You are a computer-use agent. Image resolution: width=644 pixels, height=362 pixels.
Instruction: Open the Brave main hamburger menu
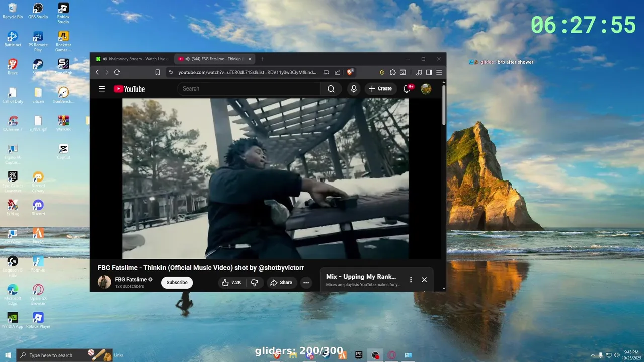439,72
